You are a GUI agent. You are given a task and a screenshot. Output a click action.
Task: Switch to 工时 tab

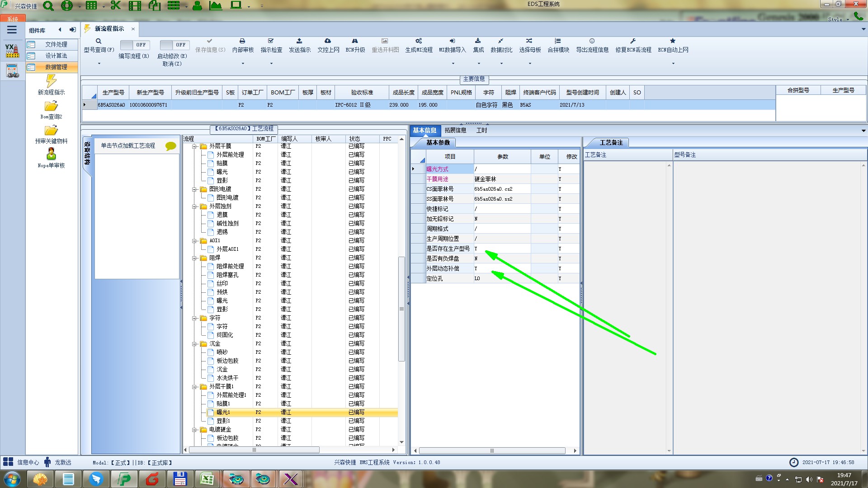(x=482, y=130)
